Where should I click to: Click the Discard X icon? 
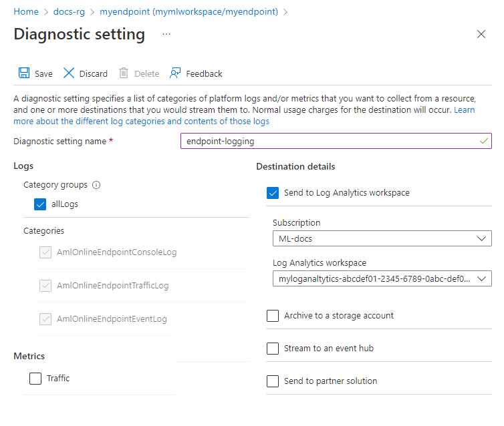click(69, 73)
